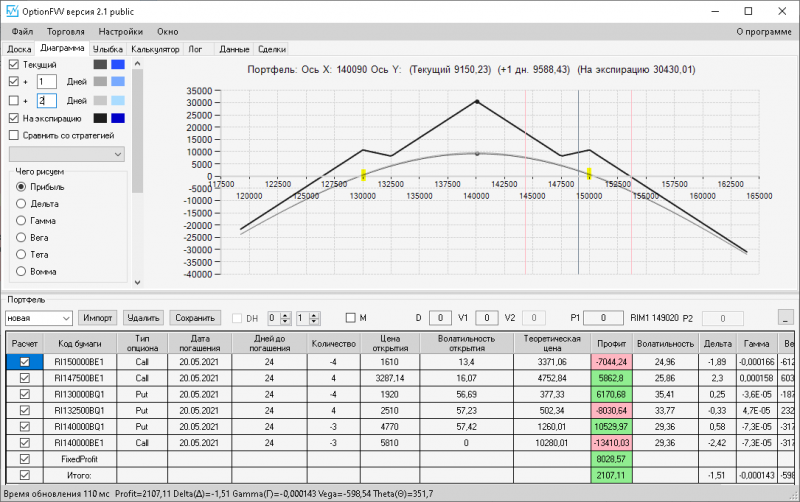Screen dimensions: 800x502
Task: Toggle Расчет checkbox for RI140000BQ1
Action: 24,426
